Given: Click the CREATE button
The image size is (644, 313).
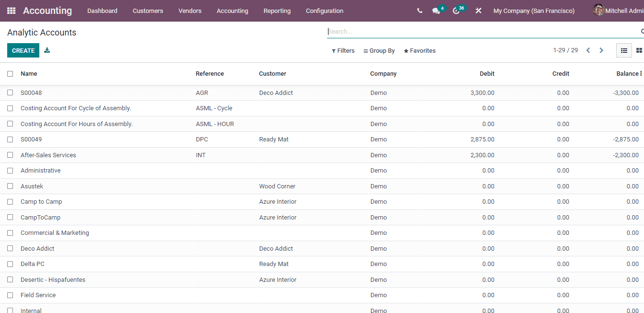Looking at the screenshot, I should pos(23,50).
